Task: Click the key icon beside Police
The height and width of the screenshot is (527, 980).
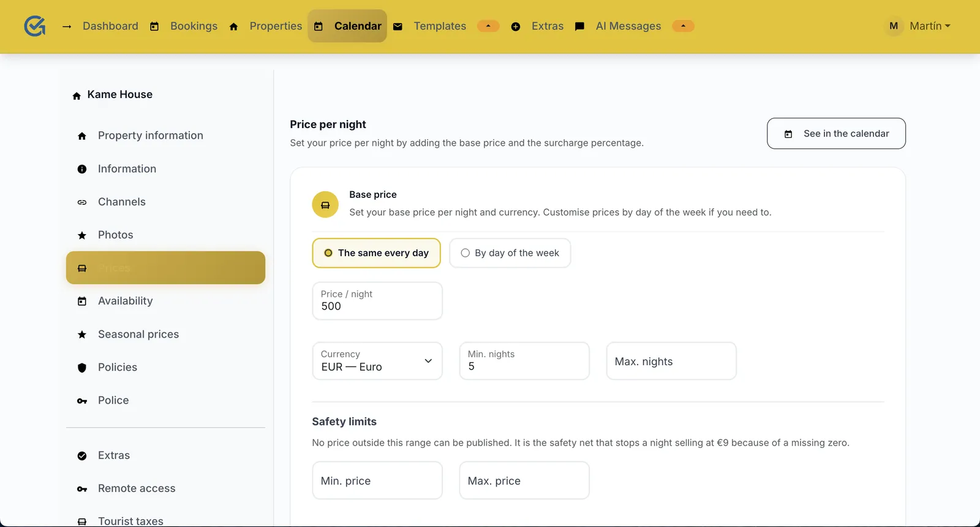Action: pyautogui.click(x=82, y=401)
